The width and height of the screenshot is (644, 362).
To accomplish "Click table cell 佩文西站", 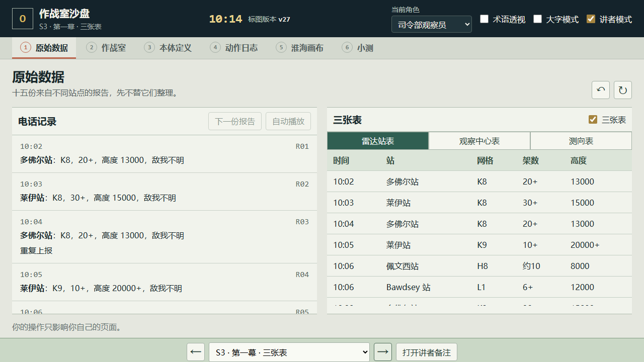I will (403, 266).
